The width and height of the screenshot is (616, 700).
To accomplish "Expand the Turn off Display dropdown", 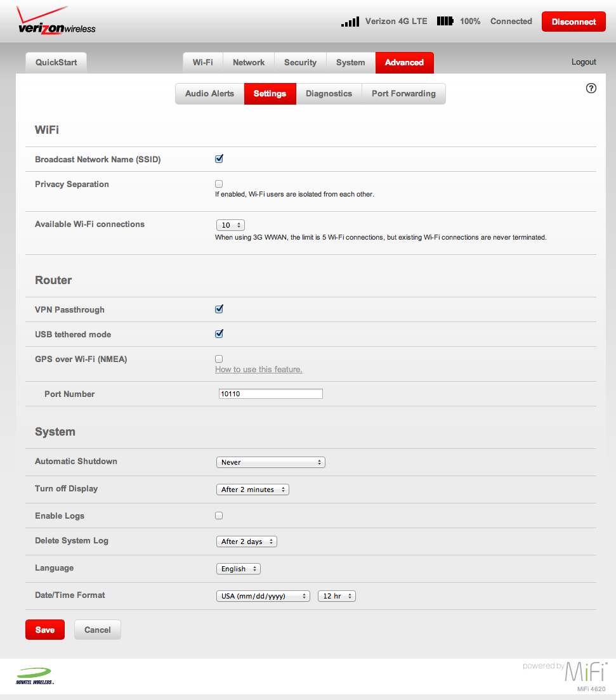I will coord(252,489).
